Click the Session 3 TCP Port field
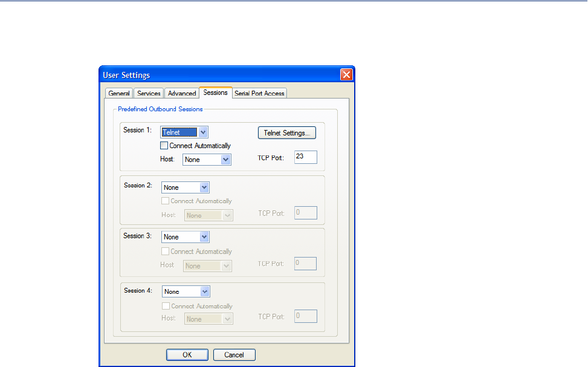This screenshot has height=367, width=588. (x=305, y=264)
